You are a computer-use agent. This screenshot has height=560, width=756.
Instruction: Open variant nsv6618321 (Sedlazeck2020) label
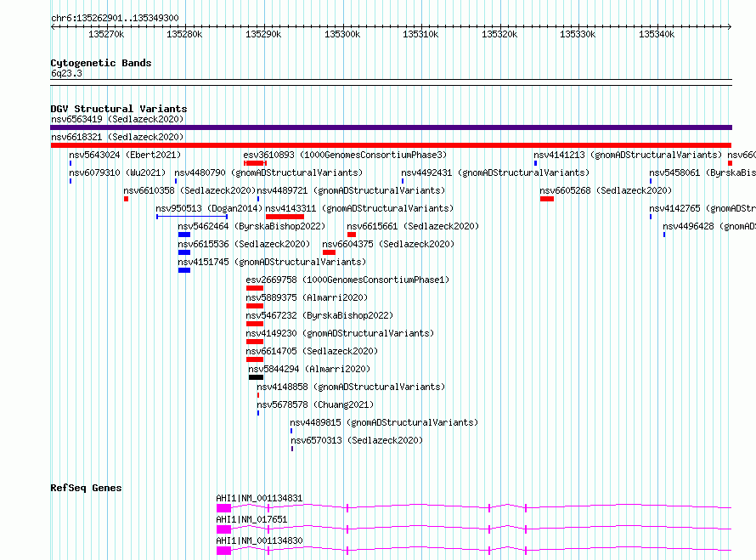point(117,137)
